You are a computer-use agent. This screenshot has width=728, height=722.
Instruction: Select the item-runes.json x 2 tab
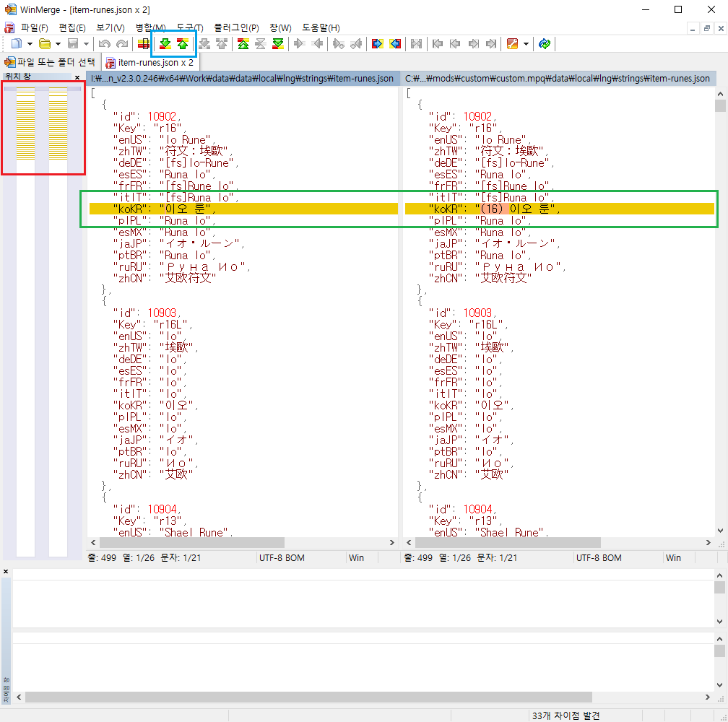149,62
